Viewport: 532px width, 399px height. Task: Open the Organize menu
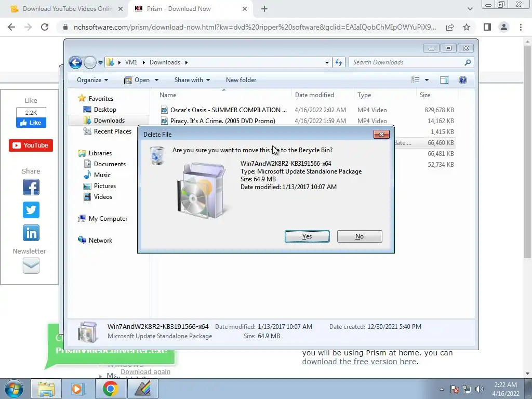pos(92,80)
